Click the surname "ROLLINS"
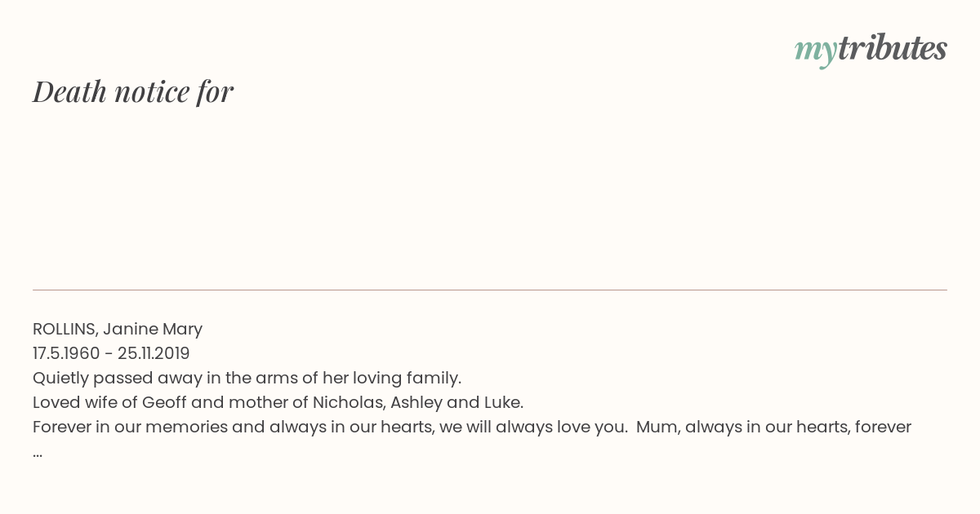This screenshot has height=514, width=980. pyautogui.click(x=65, y=329)
